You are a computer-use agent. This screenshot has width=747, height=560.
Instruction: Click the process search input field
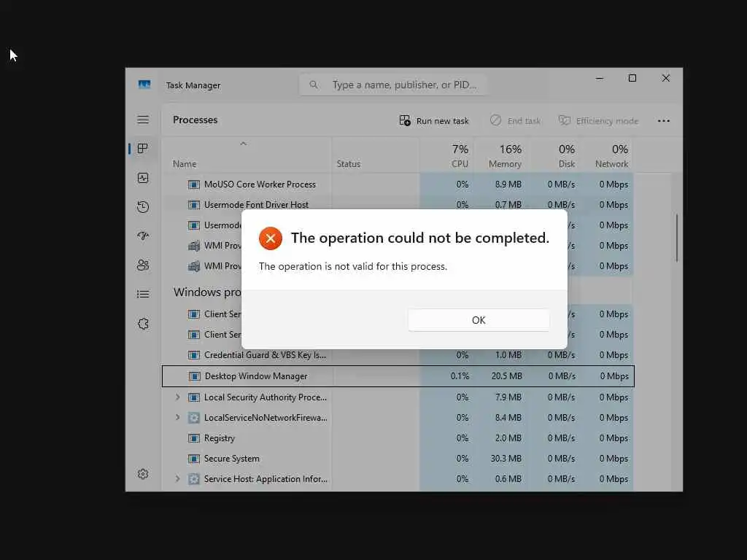pyautogui.click(x=392, y=85)
